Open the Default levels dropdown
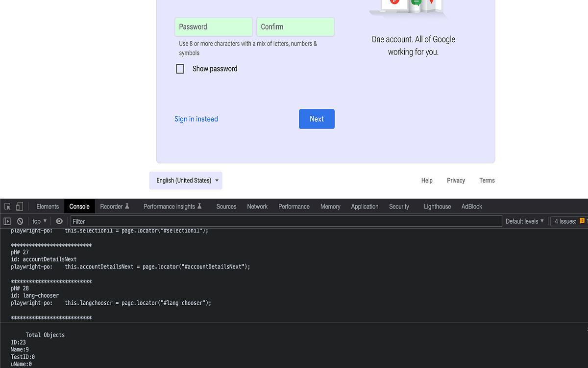The height and width of the screenshot is (368, 588). coord(524,221)
